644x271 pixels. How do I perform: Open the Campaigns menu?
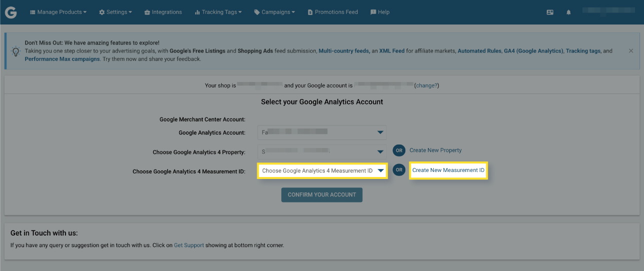pos(274,12)
